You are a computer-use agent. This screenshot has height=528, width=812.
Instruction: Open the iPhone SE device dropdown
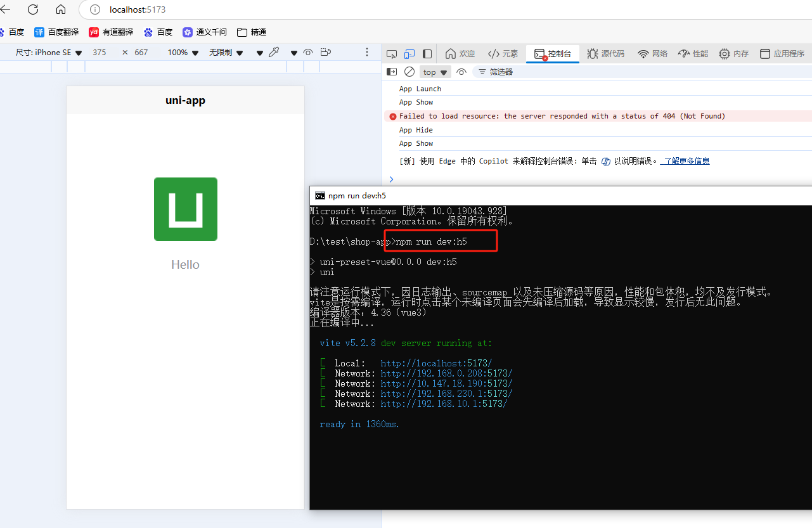(48, 52)
